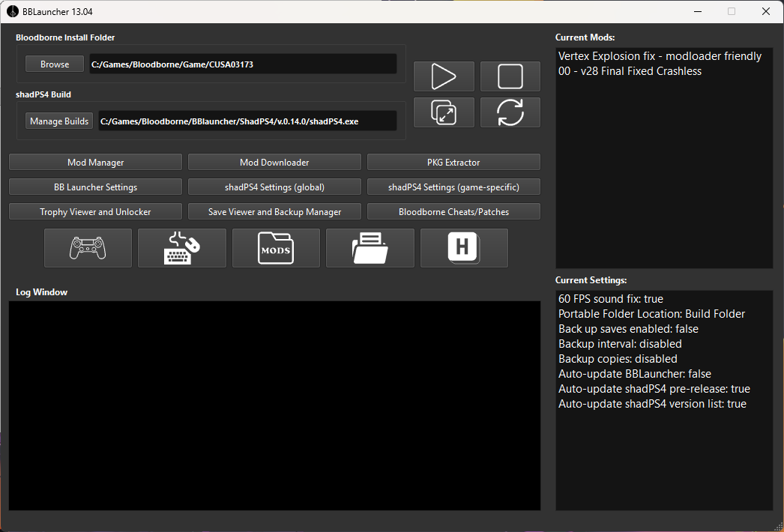Click 'Back up saves enabled: false' line
784x532 pixels.
(x=628, y=329)
